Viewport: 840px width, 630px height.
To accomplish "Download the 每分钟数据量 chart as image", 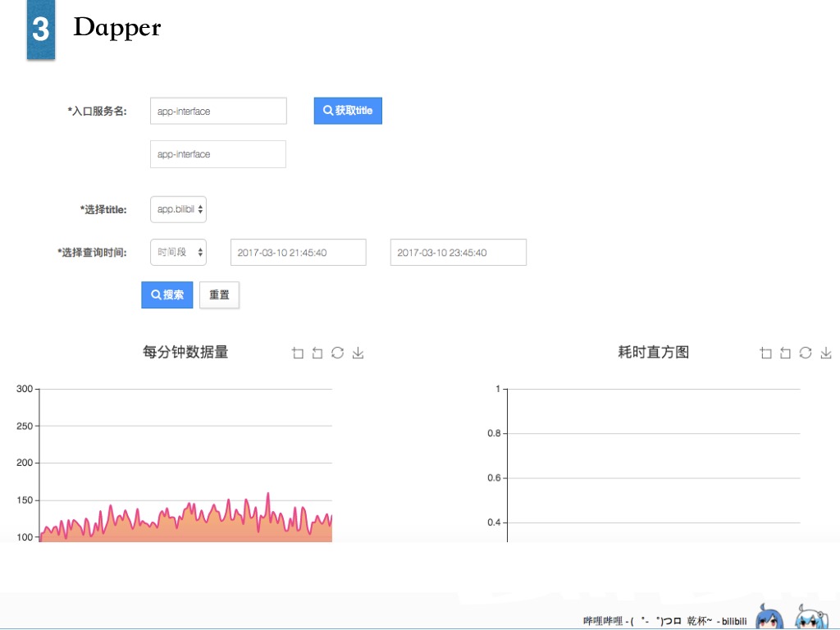I will 358,353.
